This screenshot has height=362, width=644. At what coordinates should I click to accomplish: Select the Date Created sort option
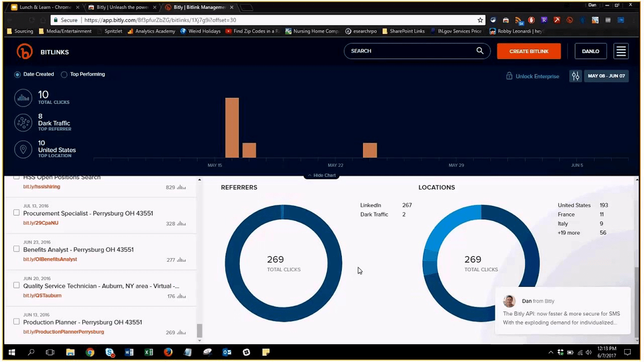coord(17,74)
